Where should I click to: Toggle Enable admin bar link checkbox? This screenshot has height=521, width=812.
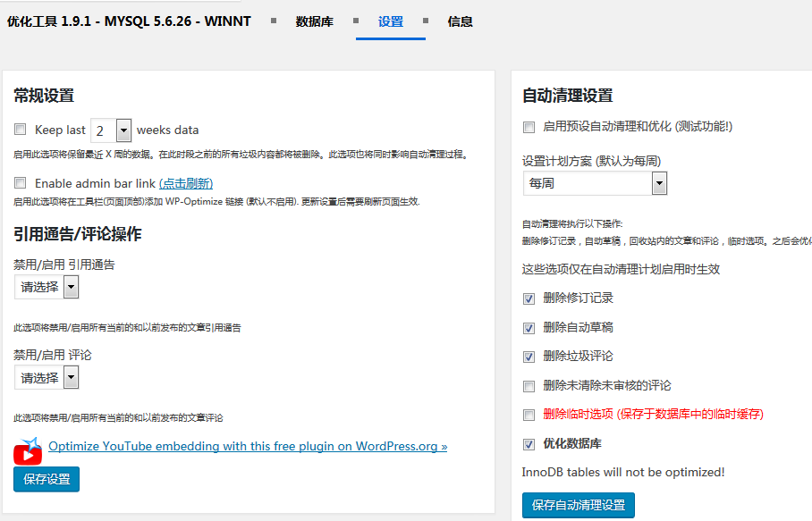coord(21,183)
